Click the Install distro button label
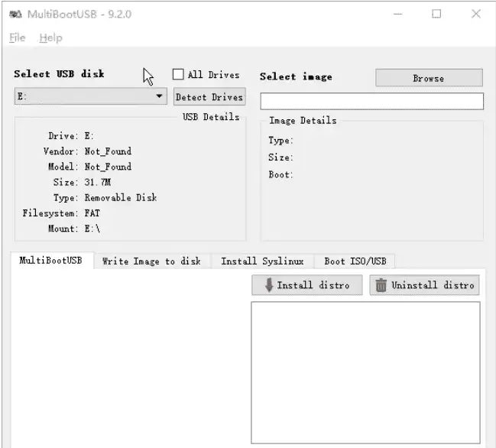This screenshot has width=496, height=448. 313,285
